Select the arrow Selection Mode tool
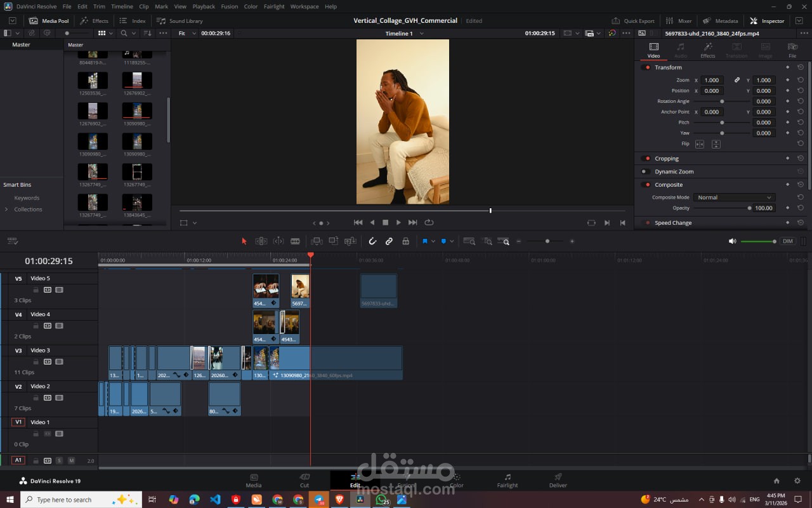This screenshot has height=508, width=812. [x=244, y=241]
